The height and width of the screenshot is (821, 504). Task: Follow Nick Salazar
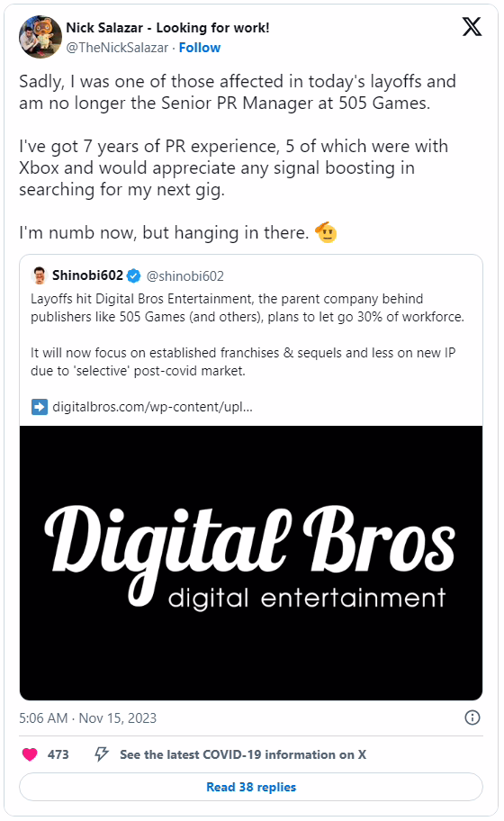tap(200, 48)
